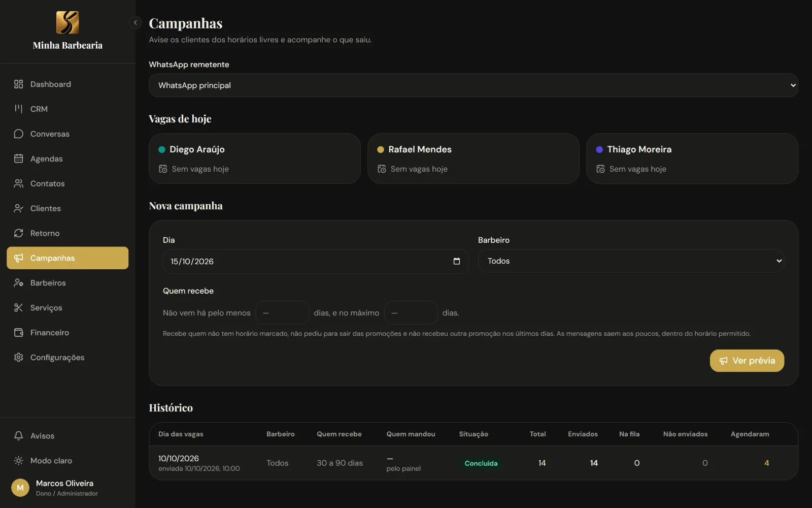Open Marcos Oliveira user profile
Image resolution: width=812 pixels, height=508 pixels.
click(67, 488)
